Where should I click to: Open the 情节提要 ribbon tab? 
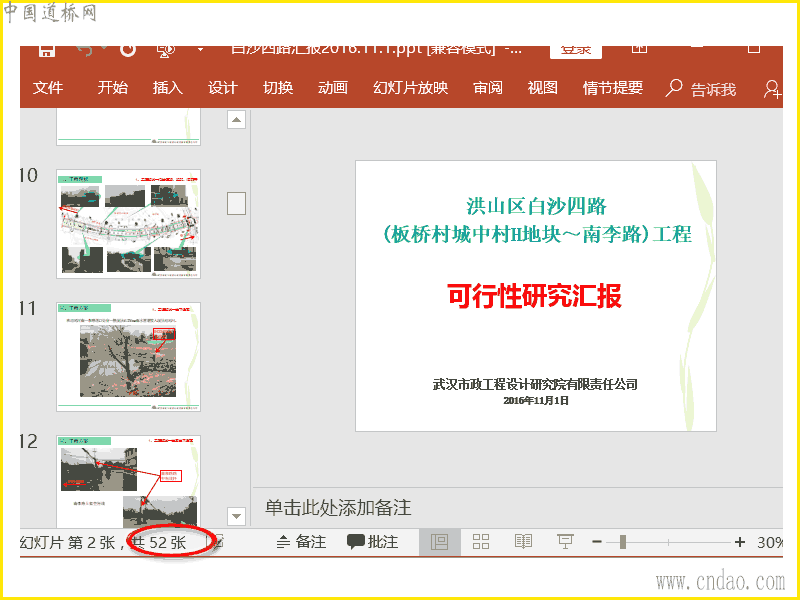click(613, 88)
